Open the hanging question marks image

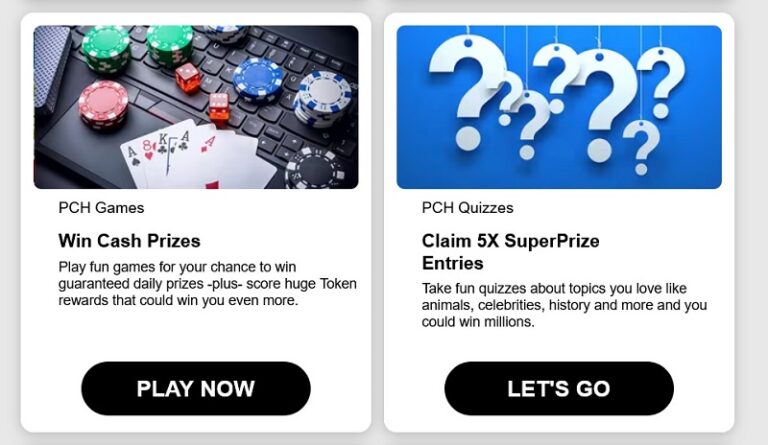point(559,107)
